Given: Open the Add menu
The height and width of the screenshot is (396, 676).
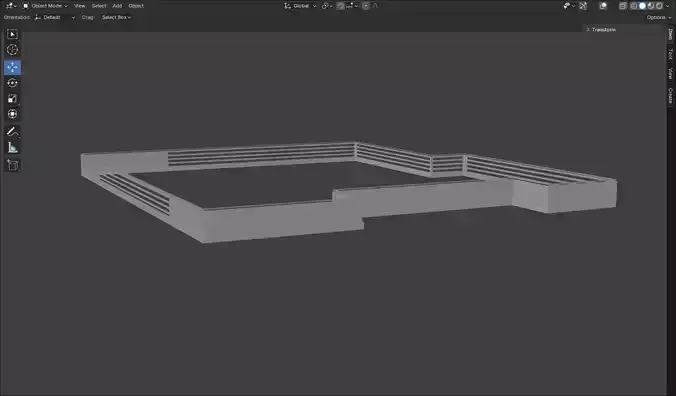Looking at the screenshot, I should tap(117, 6).
